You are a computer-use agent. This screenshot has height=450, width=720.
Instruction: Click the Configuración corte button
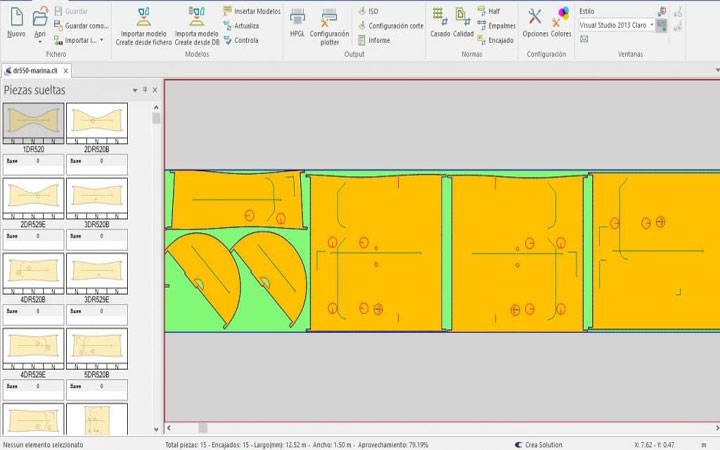(389, 25)
